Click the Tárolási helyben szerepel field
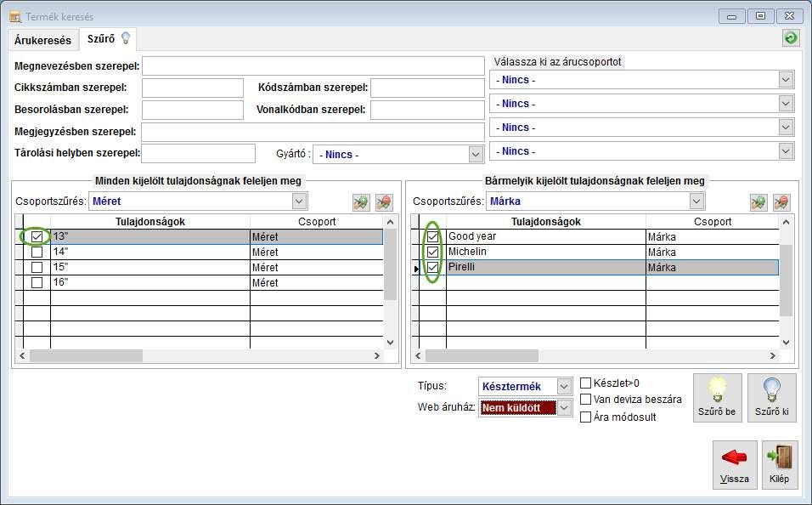 [199, 154]
